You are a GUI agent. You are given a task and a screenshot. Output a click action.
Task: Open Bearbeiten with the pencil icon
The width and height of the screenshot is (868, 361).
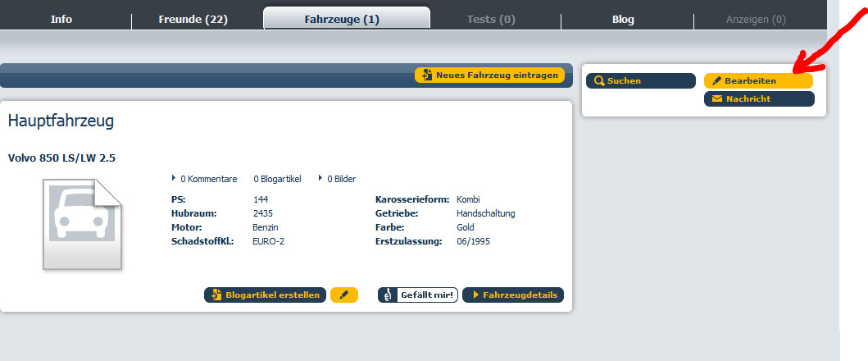coord(758,80)
